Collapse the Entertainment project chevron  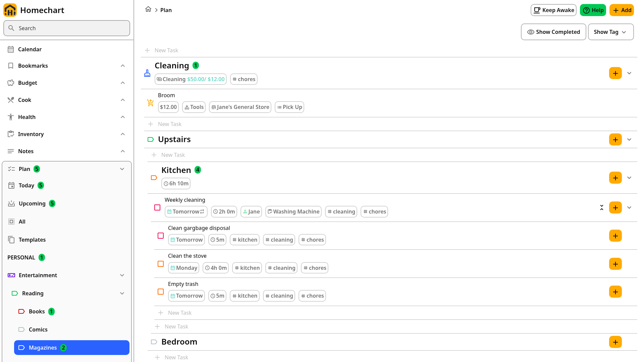tap(122, 275)
